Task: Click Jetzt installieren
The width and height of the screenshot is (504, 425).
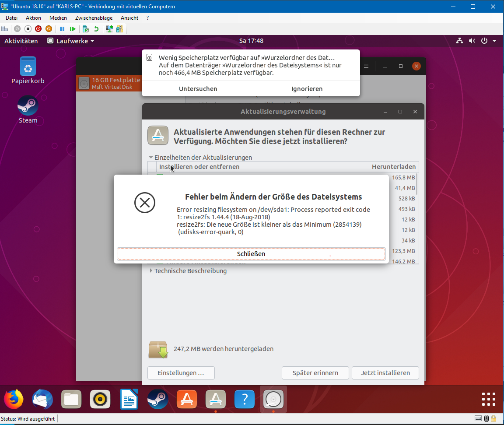Action: click(x=385, y=372)
